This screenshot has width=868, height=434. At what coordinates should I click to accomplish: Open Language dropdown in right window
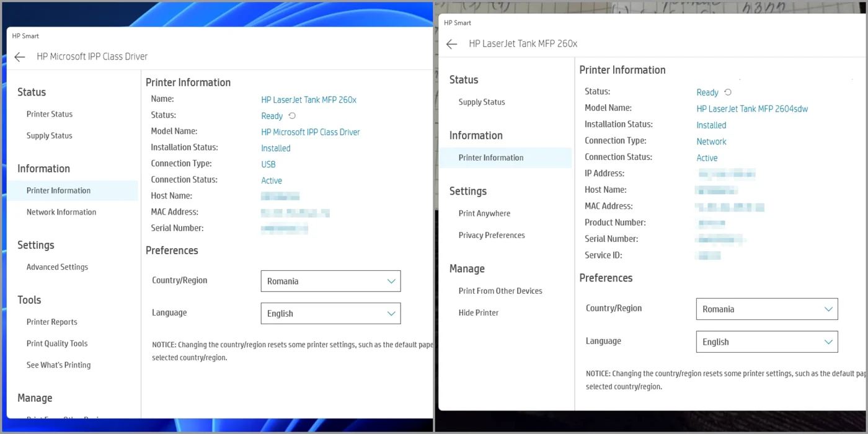coord(767,342)
